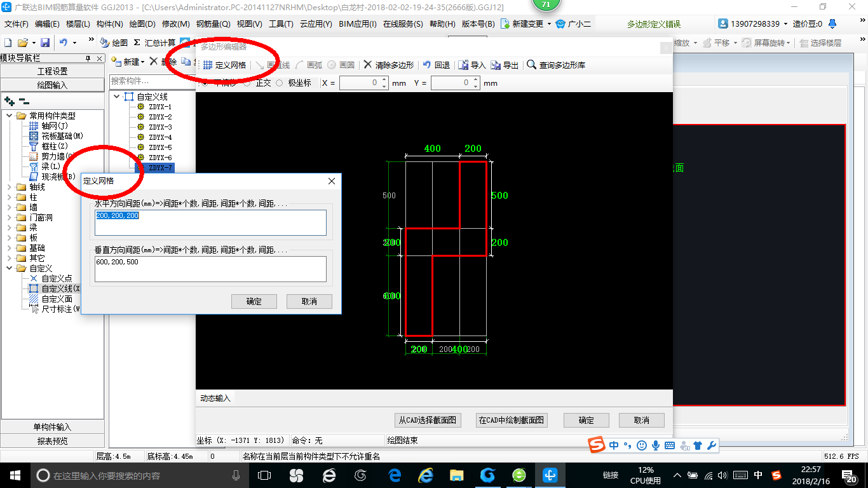Switch to the 单构件输入 panel tab

pos(52,427)
